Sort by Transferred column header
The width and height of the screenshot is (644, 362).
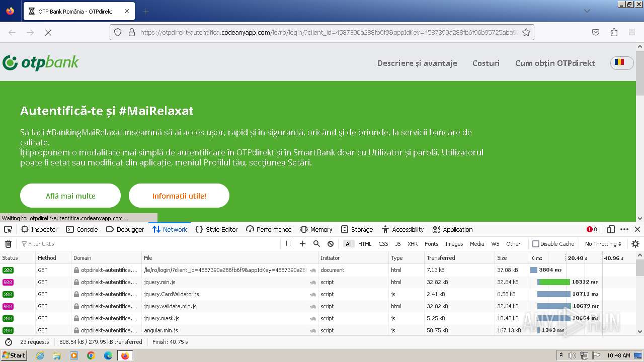(458, 258)
